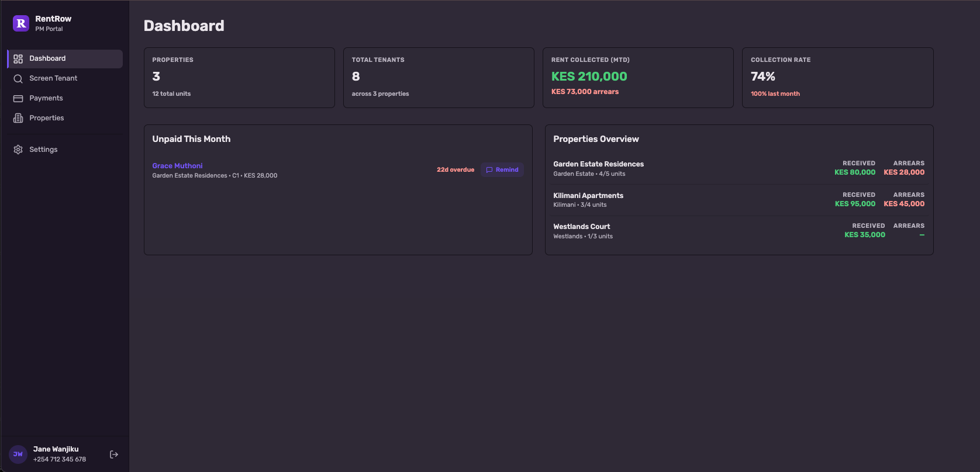
Task: Click the 'Garden Estate • 4/5 units' subtitle
Action: tap(589, 174)
